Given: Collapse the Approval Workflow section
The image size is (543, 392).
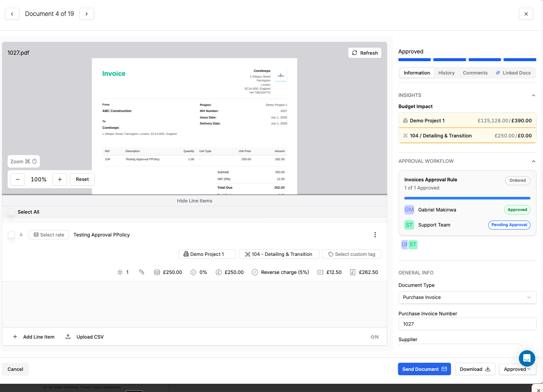Looking at the screenshot, I should tap(534, 161).
